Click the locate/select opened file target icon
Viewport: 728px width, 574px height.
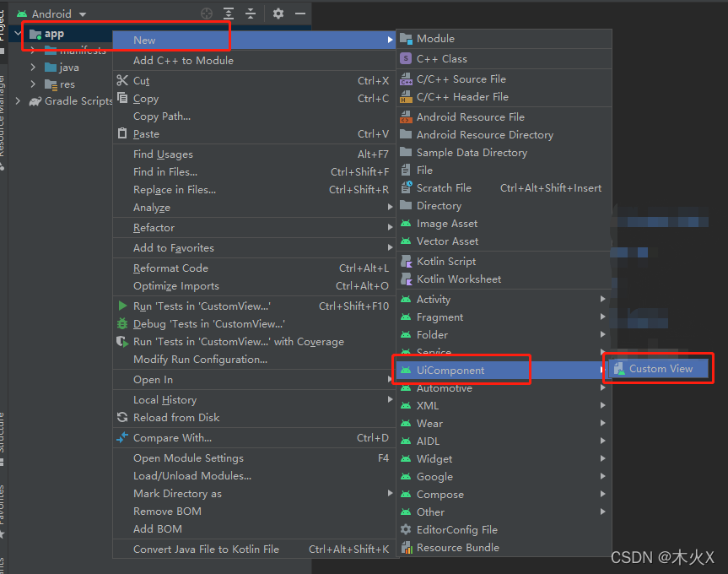[x=206, y=14]
